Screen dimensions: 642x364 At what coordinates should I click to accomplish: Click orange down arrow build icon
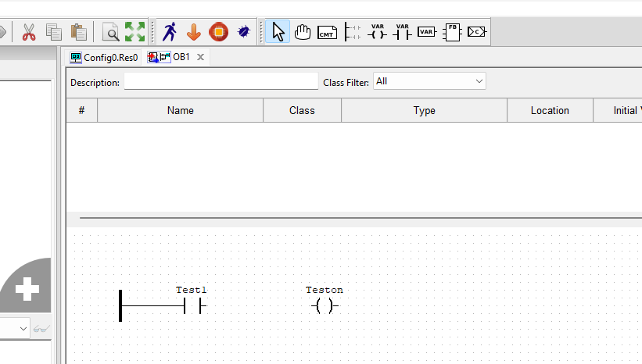[x=194, y=32]
